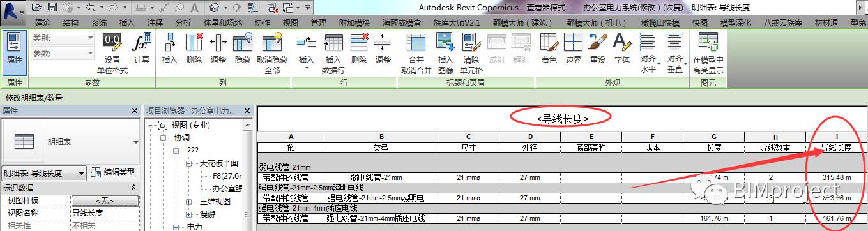This screenshot has height=231, width=868.
Task: Click the 视图名称 导线长度 field
Action: pos(104,212)
